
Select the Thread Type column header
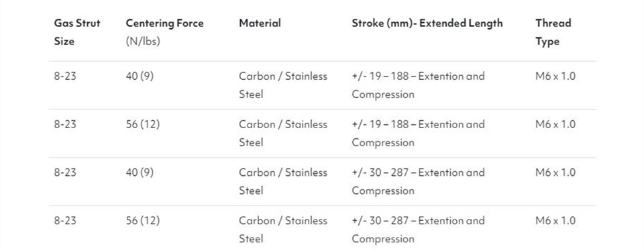[x=553, y=32]
